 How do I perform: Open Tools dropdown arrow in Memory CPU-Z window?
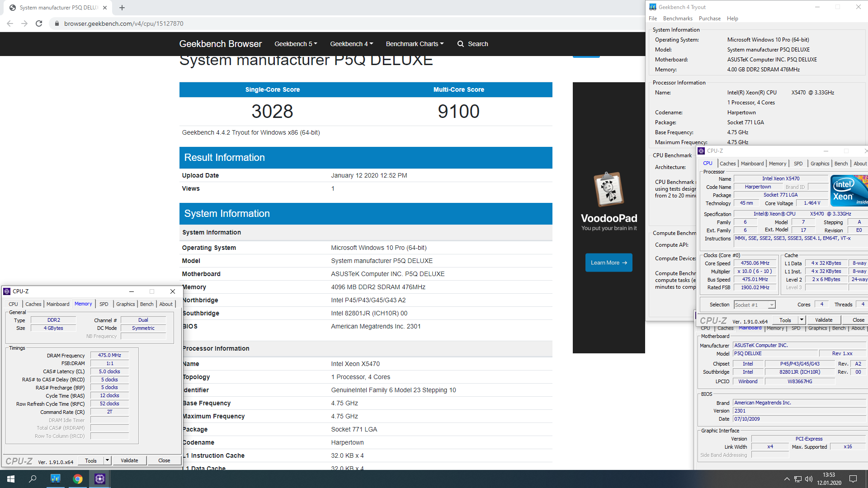107,460
